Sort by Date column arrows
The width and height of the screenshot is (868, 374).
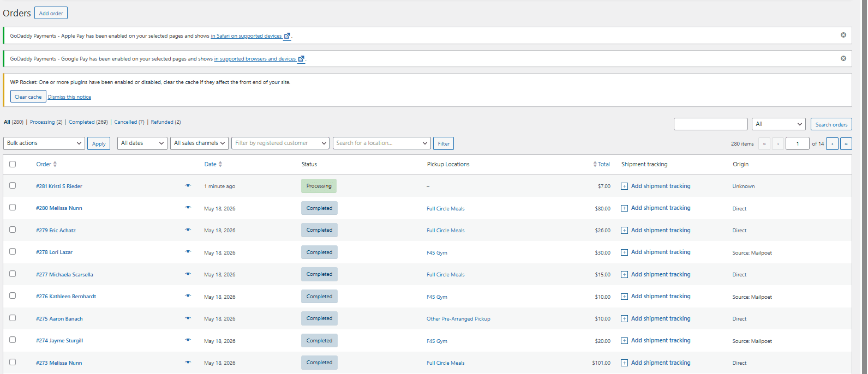point(220,164)
